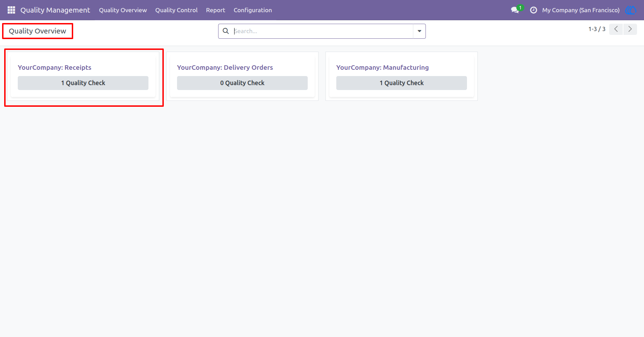Click the Quality Overview breadcrumb heading
Image resolution: width=644 pixels, height=337 pixels.
pyautogui.click(x=37, y=31)
